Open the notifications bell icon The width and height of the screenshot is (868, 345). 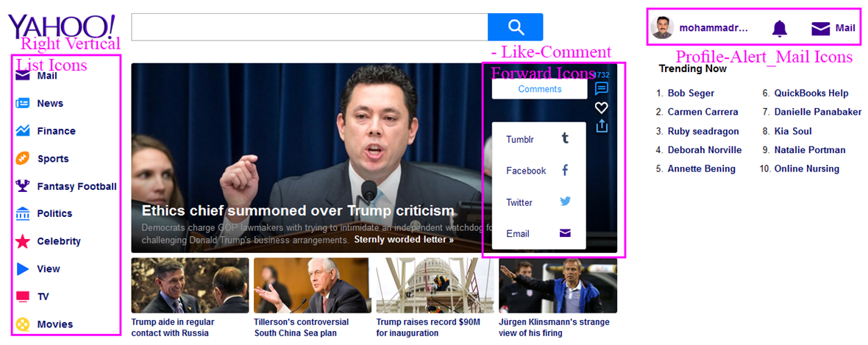pos(779,29)
